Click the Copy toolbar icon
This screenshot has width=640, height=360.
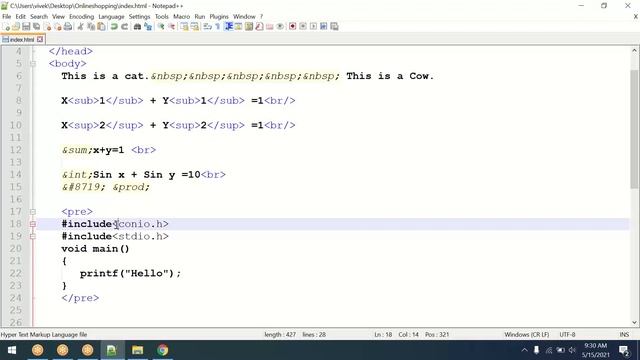[91, 27]
